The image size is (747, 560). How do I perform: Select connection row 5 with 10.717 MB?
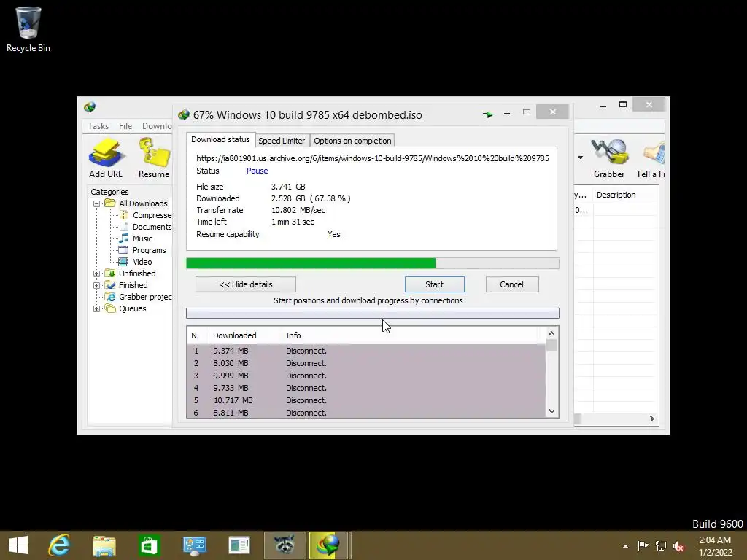[x=366, y=400]
